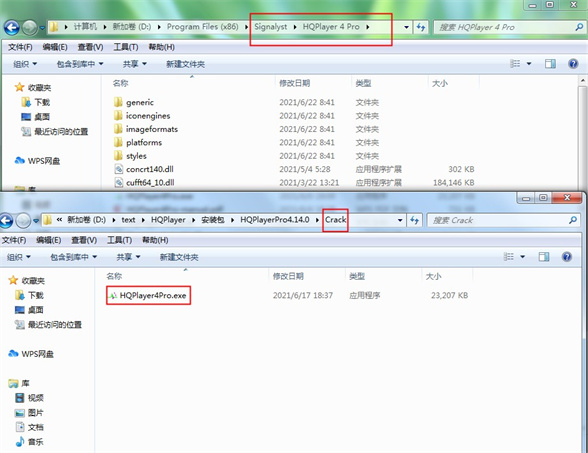Open the 共享 dropdown in the top window
The image size is (588, 453).
(135, 64)
